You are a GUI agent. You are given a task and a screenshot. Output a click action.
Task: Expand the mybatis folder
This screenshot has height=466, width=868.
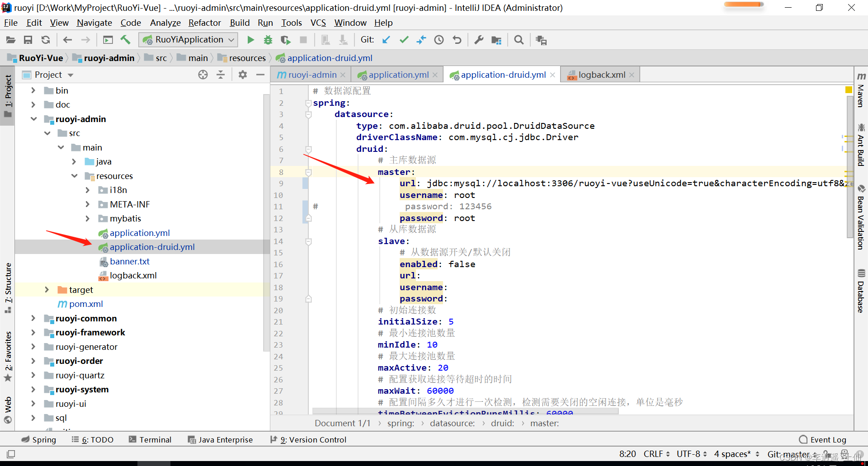88,218
